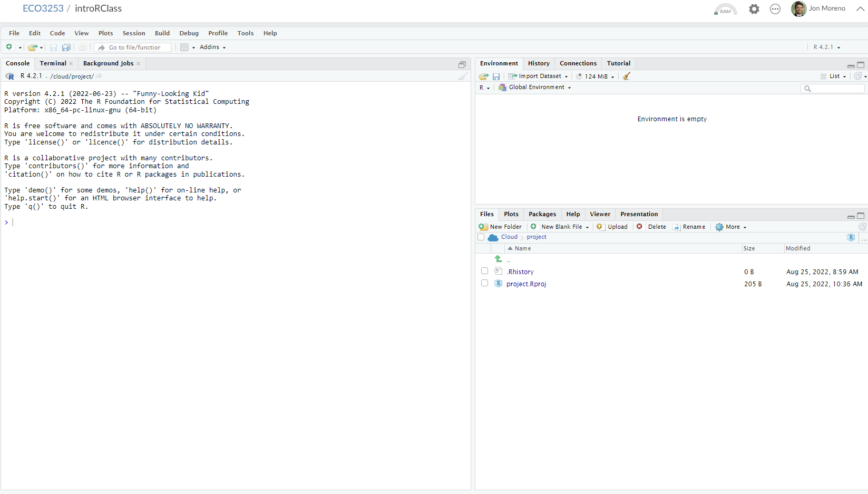Screen dimensions: 868x494
Task: Check the project.Rproj file checkbox
Action: (x=484, y=283)
